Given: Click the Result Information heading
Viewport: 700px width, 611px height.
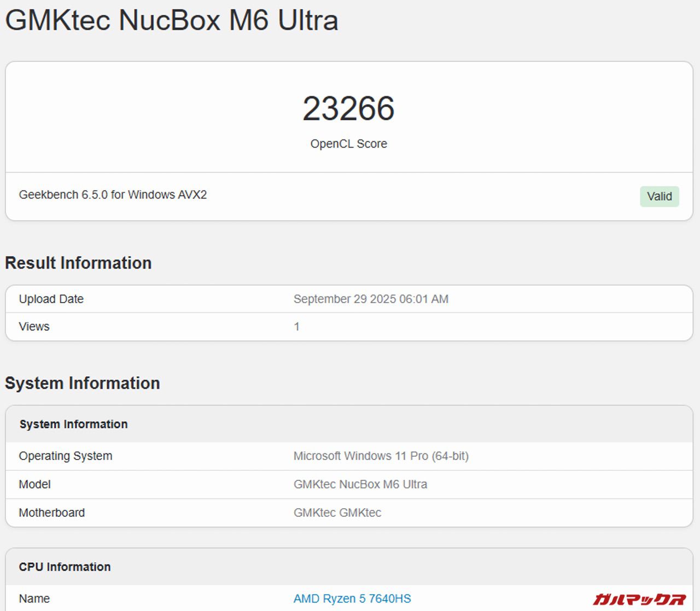Looking at the screenshot, I should tap(78, 263).
